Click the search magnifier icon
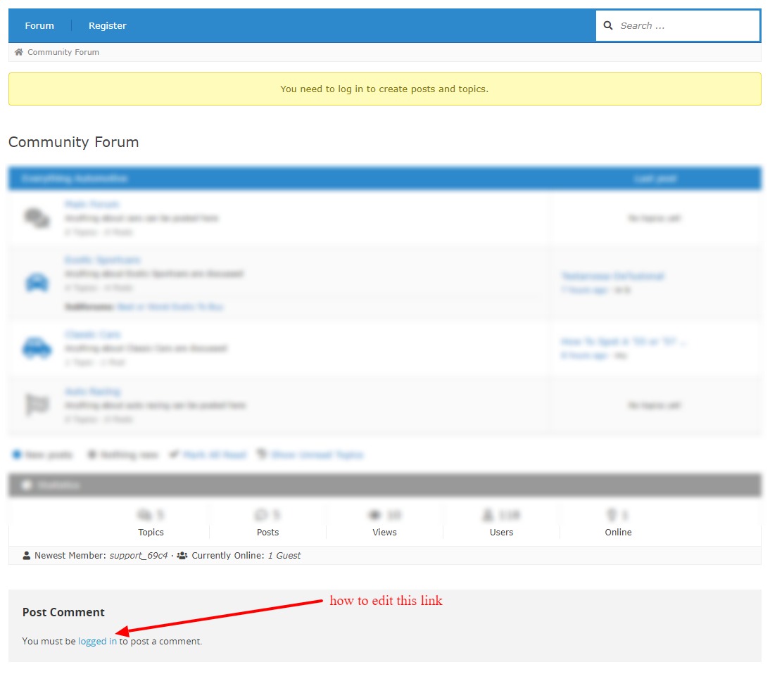770x700 pixels. (608, 25)
